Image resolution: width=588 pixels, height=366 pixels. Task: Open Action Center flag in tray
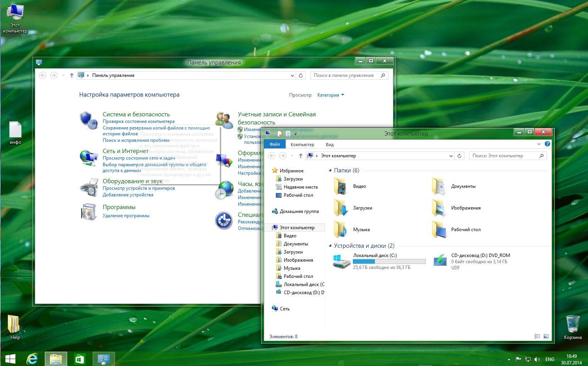[x=518, y=359]
